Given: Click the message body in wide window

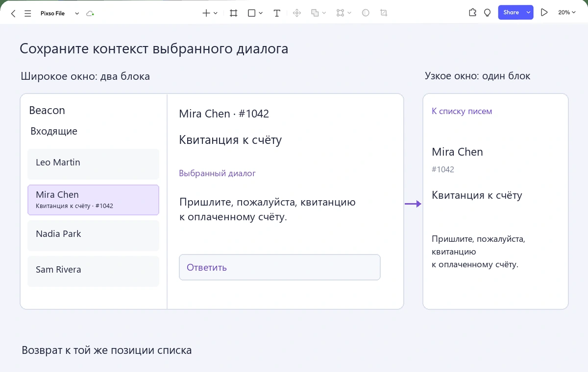Looking at the screenshot, I should [268, 209].
